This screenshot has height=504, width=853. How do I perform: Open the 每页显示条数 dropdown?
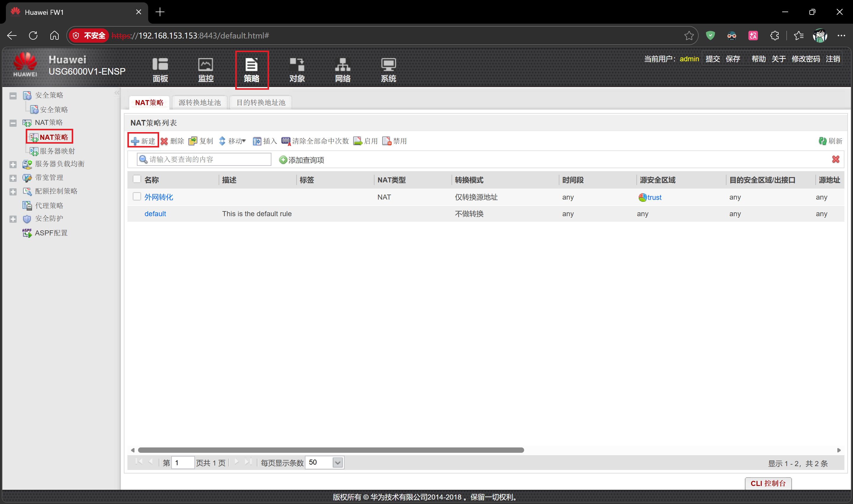tap(337, 463)
